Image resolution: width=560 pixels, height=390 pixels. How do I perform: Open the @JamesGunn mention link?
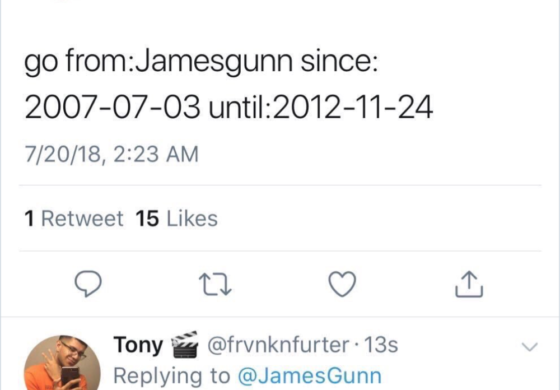[310, 376]
